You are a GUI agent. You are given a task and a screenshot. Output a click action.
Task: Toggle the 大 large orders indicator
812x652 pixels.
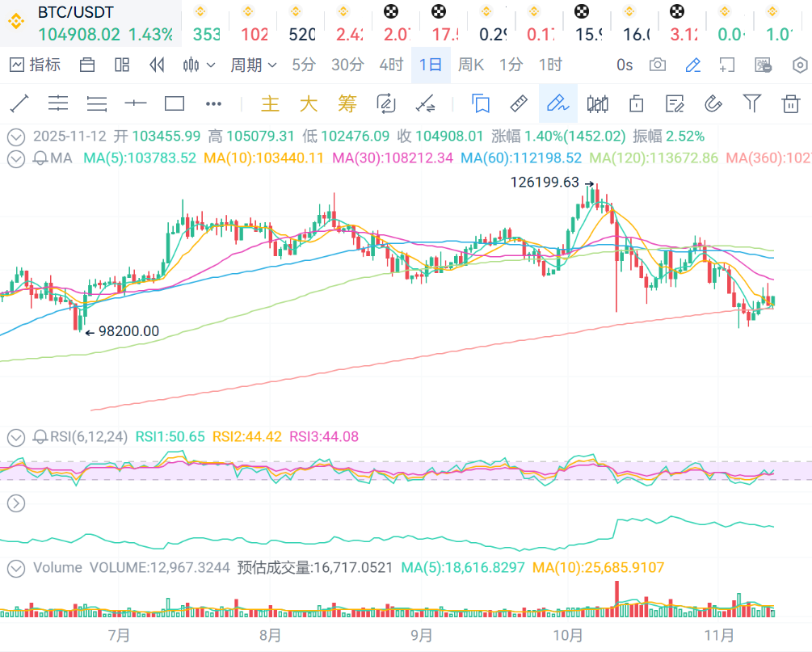coord(309,103)
